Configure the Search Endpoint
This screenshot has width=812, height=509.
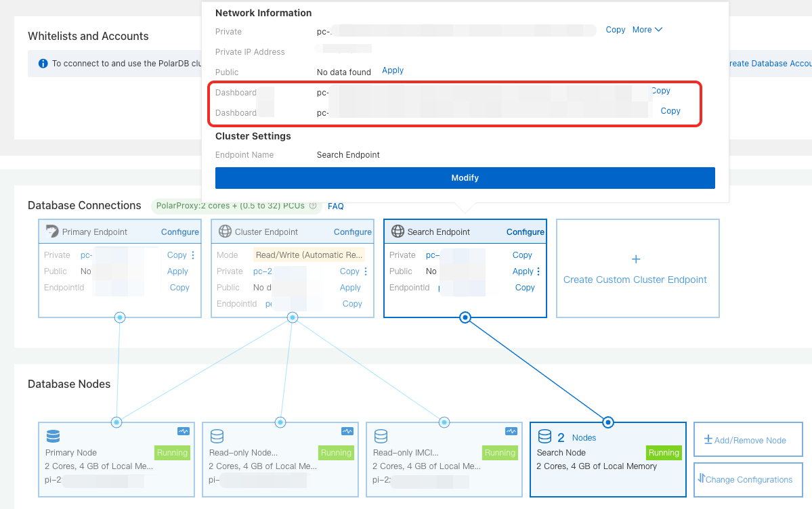pos(525,232)
